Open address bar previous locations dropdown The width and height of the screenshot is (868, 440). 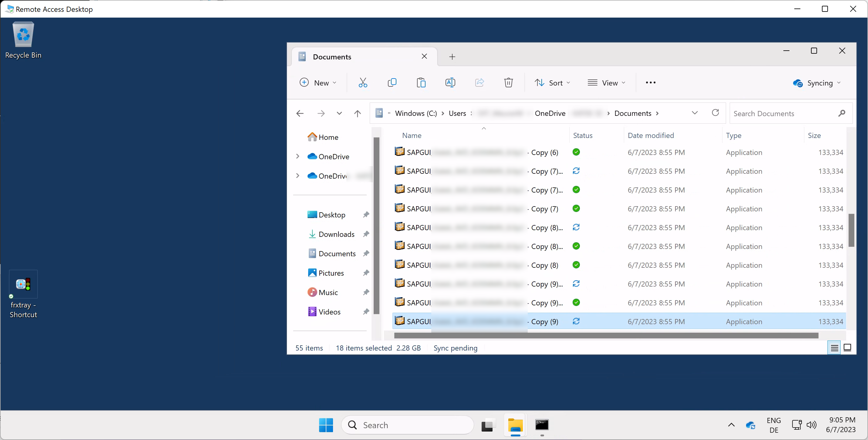tap(695, 113)
